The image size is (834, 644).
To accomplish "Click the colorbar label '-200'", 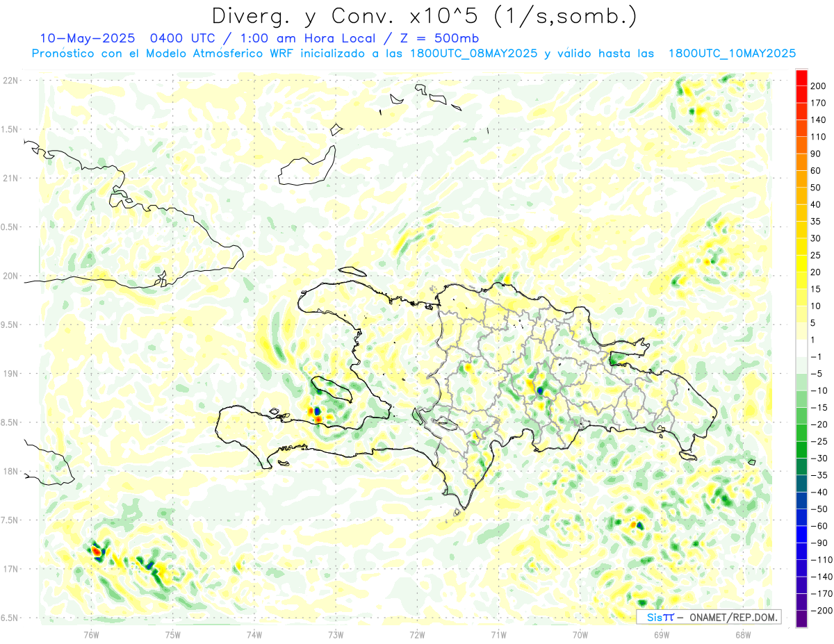I will (x=821, y=611).
